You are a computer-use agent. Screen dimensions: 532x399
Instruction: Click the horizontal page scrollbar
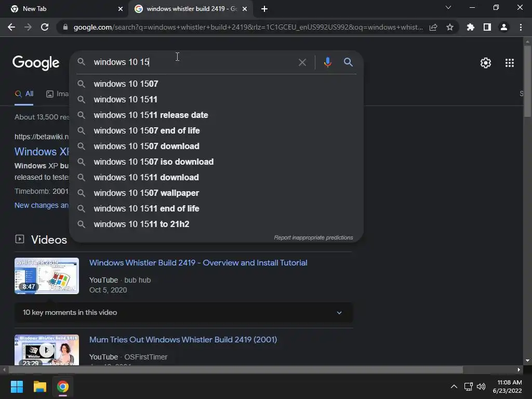coord(236,370)
